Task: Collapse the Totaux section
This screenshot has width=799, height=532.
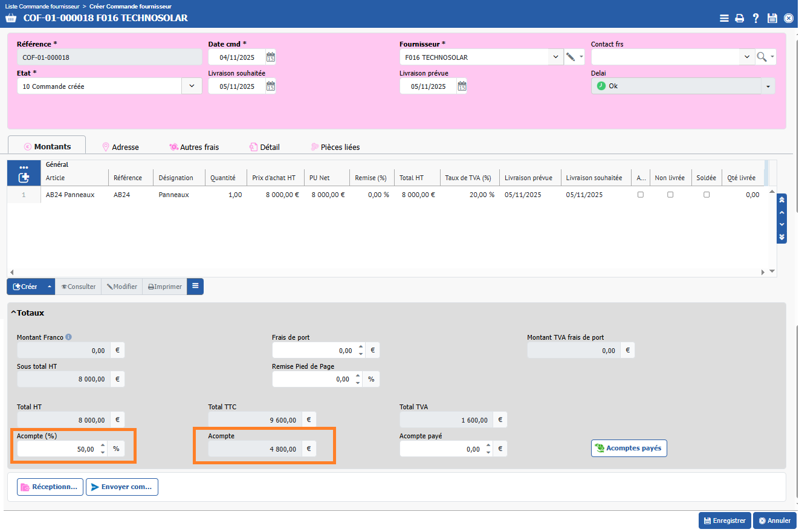Action: point(13,313)
